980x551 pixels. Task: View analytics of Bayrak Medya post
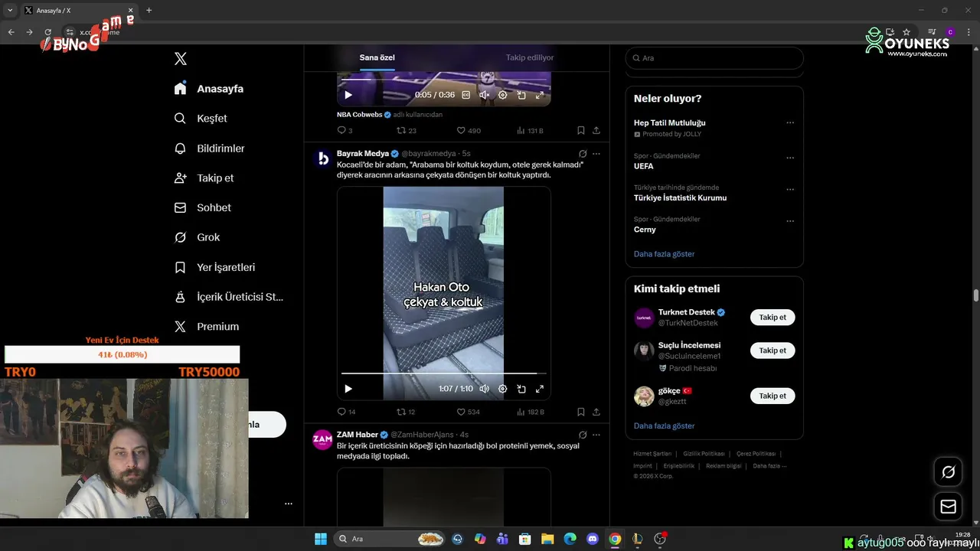pos(531,412)
